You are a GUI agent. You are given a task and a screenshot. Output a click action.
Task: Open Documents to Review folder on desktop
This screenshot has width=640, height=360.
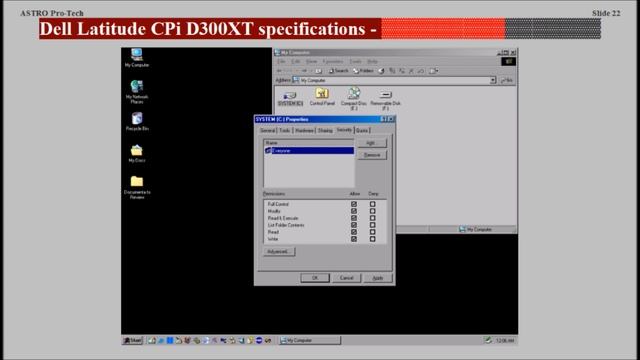coord(137,187)
